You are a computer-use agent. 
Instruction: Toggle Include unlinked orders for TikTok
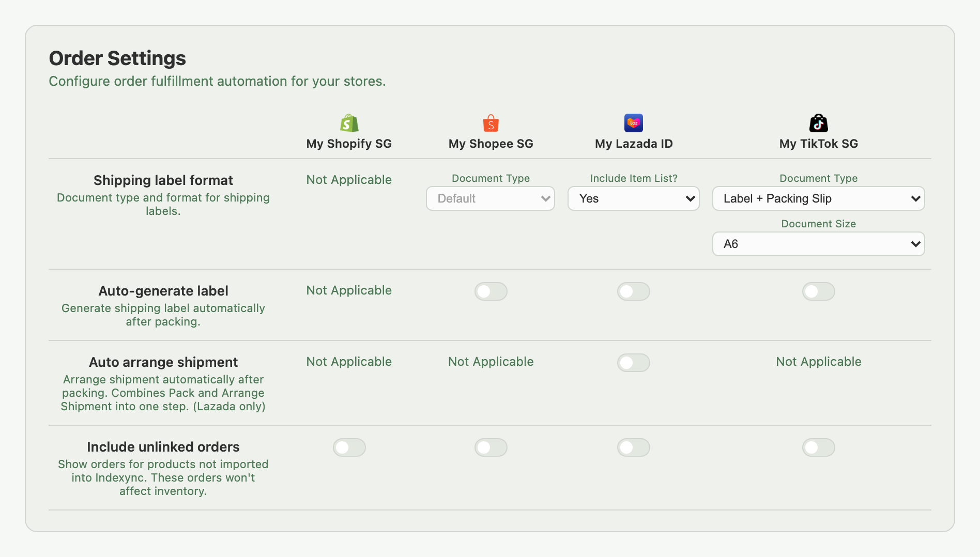point(818,447)
